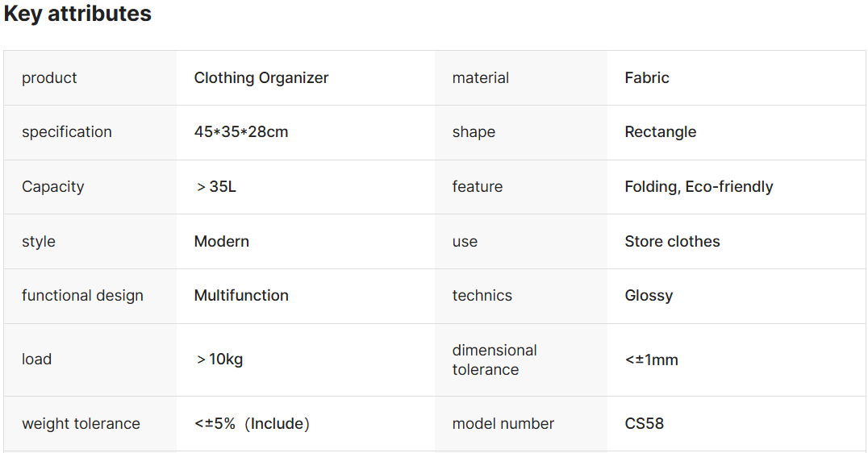
Task: Select the model number label
Action: click(503, 424)
